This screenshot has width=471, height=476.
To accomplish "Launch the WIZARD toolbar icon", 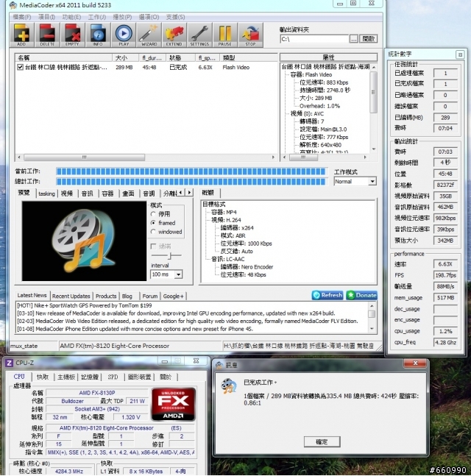I will coord(149,35).
